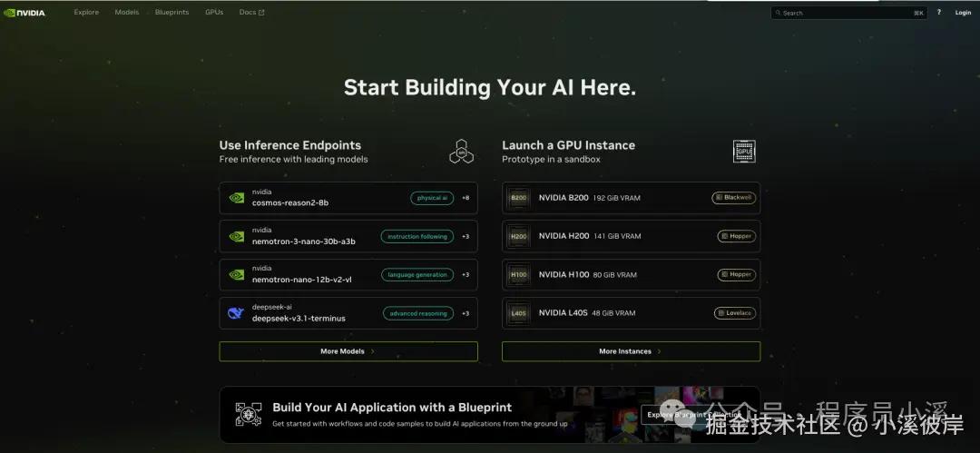
Task: Select the advanced reasoning tag
Action: 418,313
